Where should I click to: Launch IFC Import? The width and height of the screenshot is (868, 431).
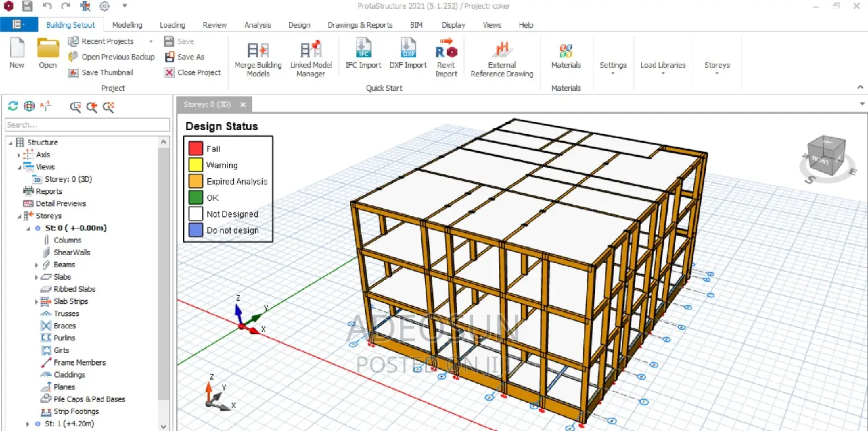point(363,54)
